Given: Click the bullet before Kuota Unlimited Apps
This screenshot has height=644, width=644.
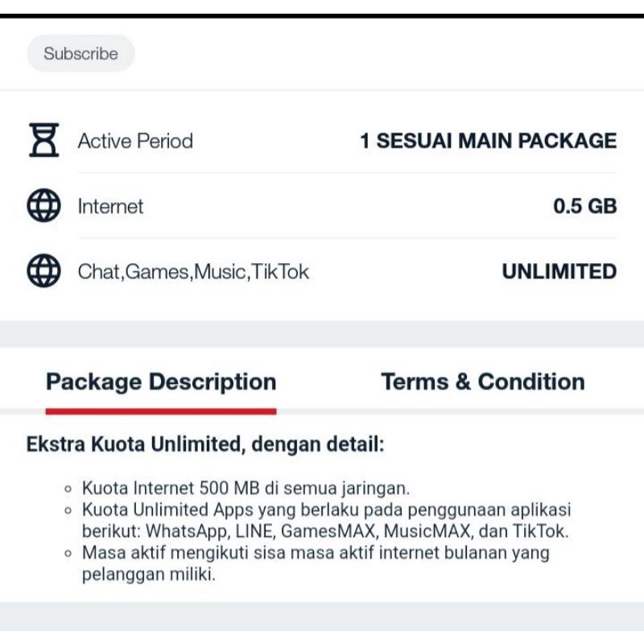Looking at the screenshot, I should [68, 510].
